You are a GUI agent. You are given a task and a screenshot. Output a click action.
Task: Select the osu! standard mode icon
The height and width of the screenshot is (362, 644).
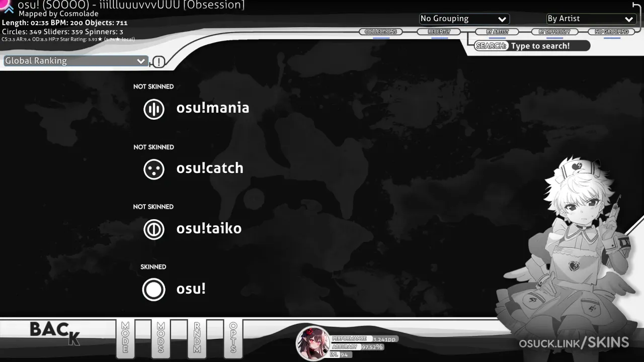pyautogui.click(x=154, y=290)
